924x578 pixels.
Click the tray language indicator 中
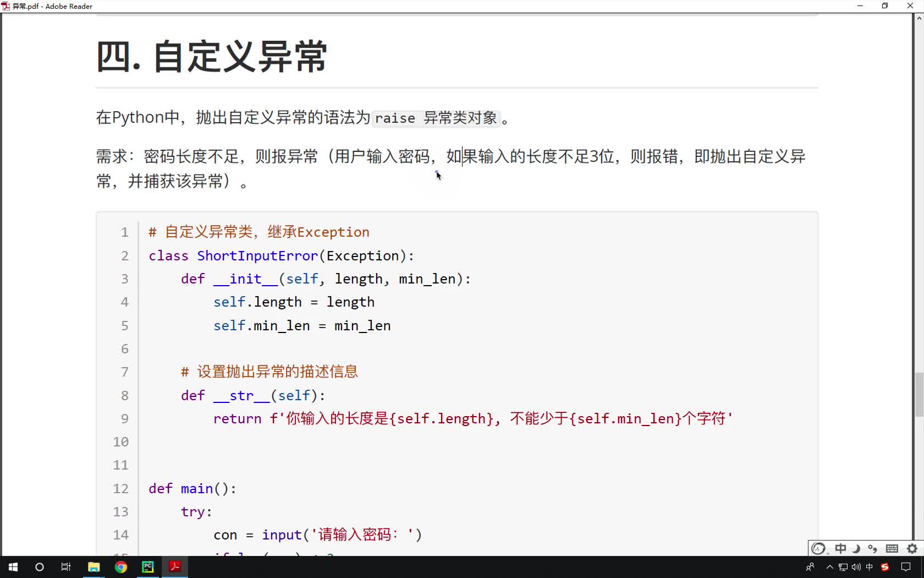(x=870, y=567)
